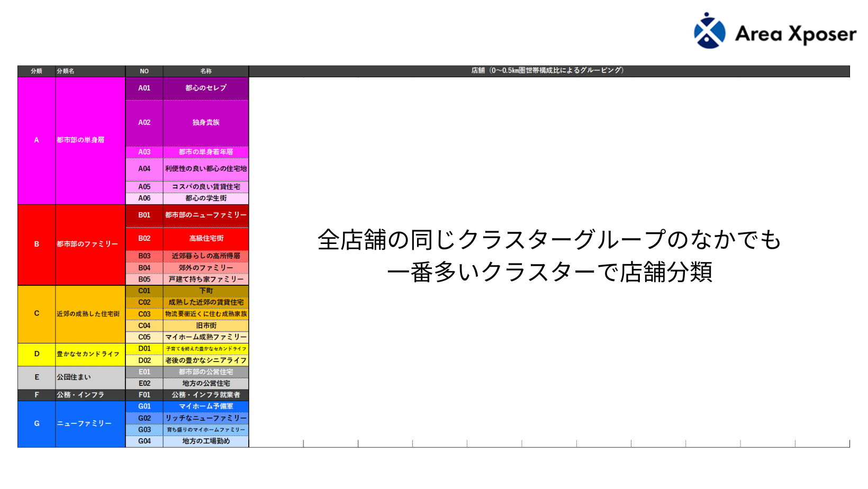Screen dimensions: 868x489
Task: Select the D02 老後の豊かなシニアライフ cell
Action: 206,360
